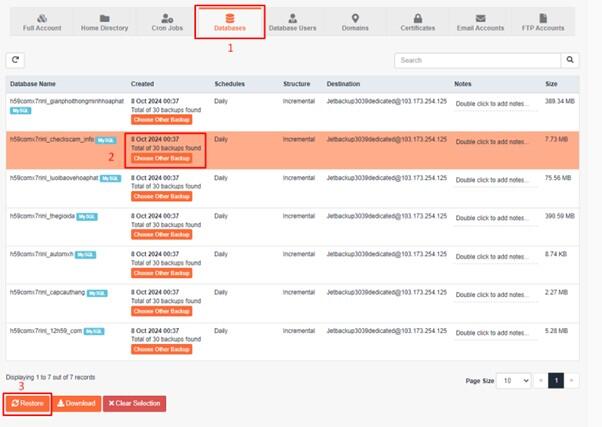
Task: Click the Schedules column header
Action: [229, 84]
